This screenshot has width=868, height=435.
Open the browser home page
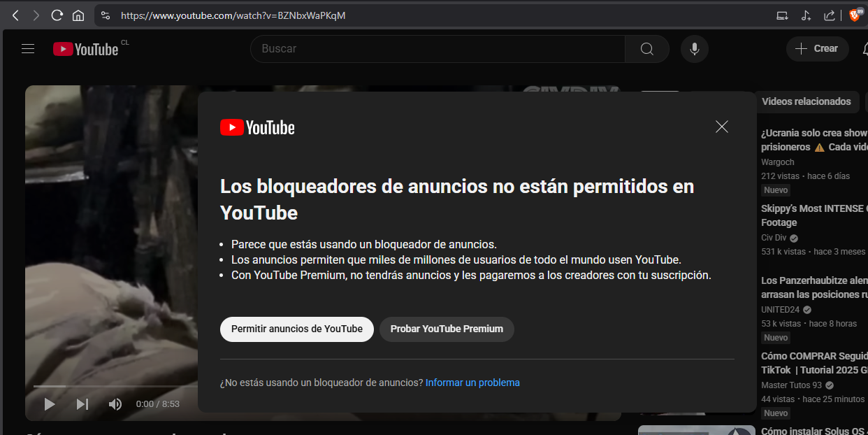78,15
